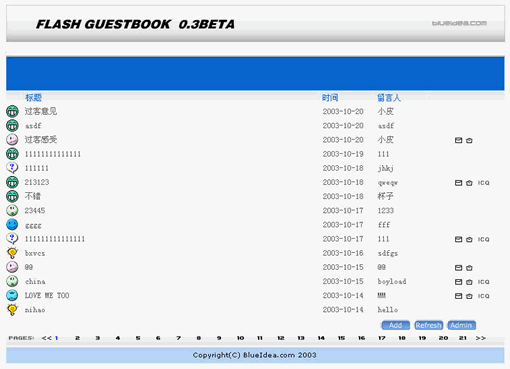The height and width of the screenshot is (369, 510).
Task: Click the Add message button
Action: (x=395, y=325)
